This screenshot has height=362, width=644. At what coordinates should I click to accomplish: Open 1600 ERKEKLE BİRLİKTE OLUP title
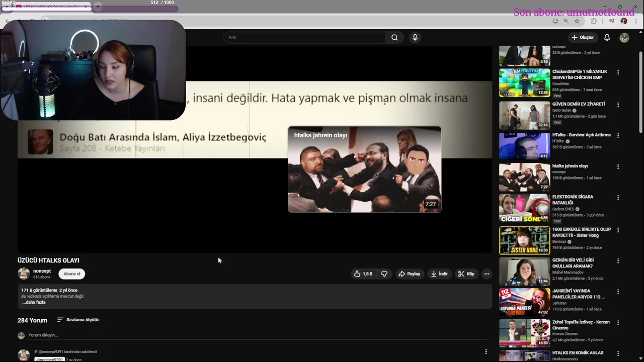click(582, 232)
